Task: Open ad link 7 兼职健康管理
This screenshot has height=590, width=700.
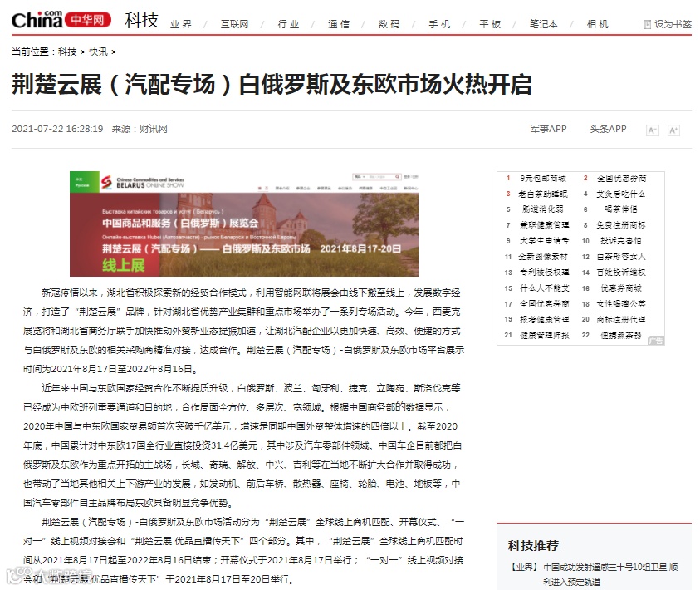Action: [x=544, y=225]
